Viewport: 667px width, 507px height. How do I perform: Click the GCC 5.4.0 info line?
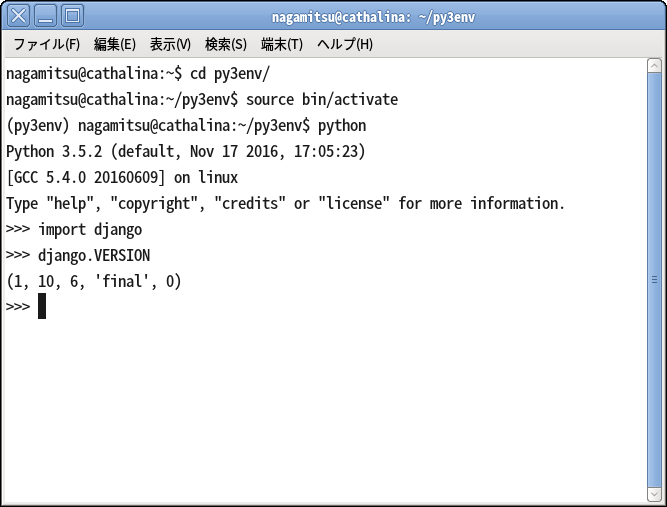[122, 177]
